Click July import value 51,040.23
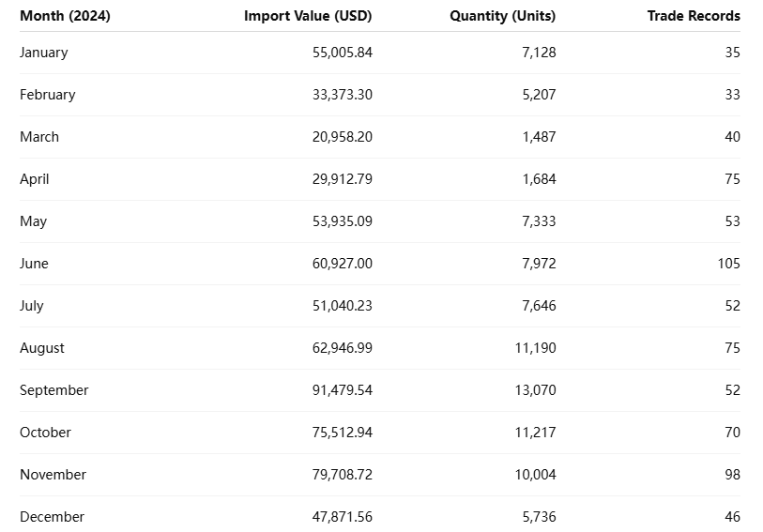This screenshot has height=532, width=763. point(342,306)
